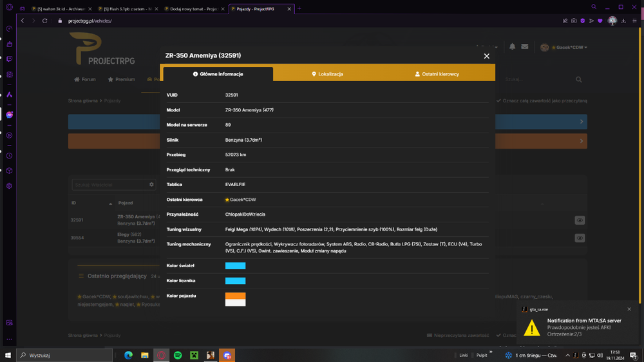Open Messenger icon in Opera sidebar

pos(10,115)
